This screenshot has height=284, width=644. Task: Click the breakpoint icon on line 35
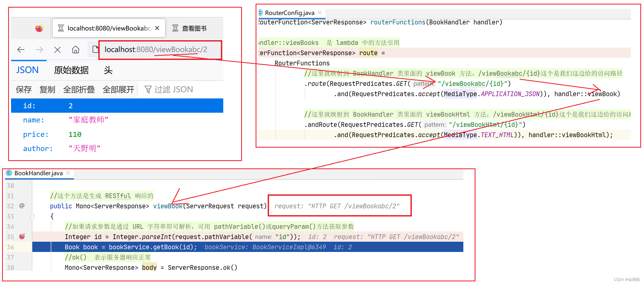click(x=22, y=236)
